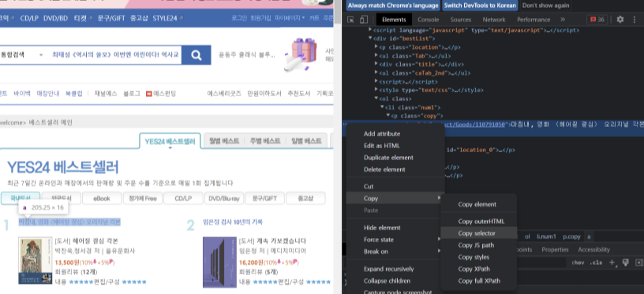Image resolution: width=644 pixels, height=294 pixels.
Task: Open DevTools settings gear
Action: coord(620,19)
